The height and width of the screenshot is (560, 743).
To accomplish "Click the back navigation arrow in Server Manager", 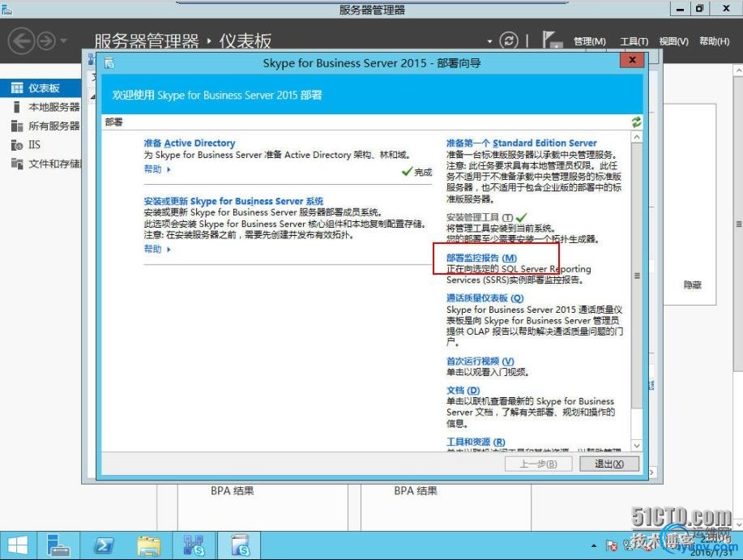I will pyautogui.click(x=21, y=41).
